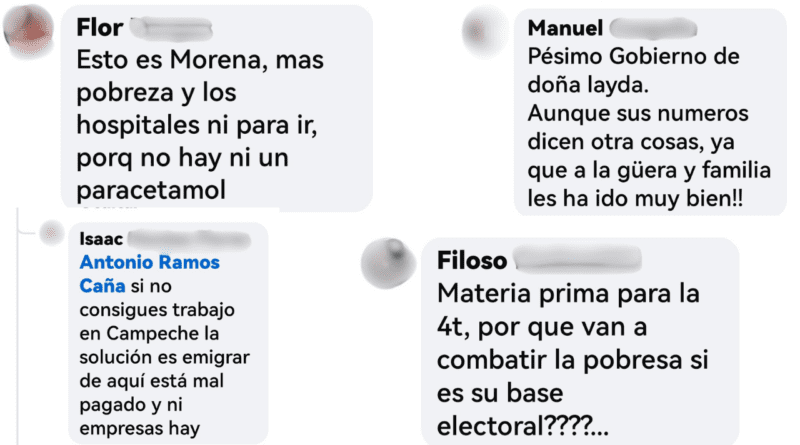Click the blurred surname next to Flor
The height and width of the screenshot is (445, 800).
pyautogui.click(x=171, y=28)
